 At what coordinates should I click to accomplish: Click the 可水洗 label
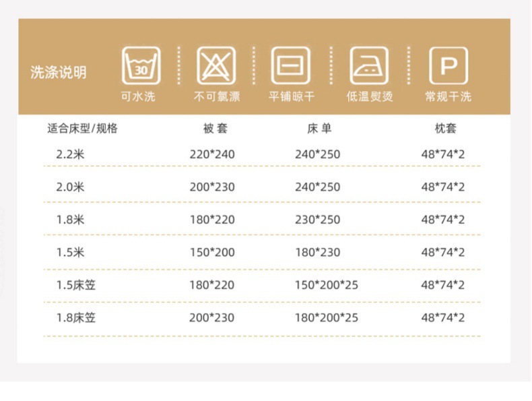[x=138, y=96]
